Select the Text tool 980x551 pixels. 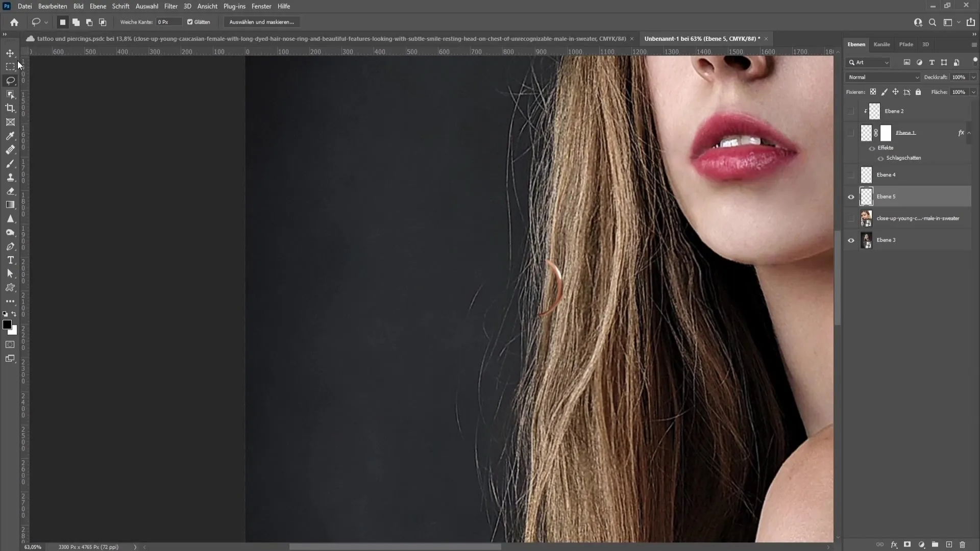tap(10, 260)
